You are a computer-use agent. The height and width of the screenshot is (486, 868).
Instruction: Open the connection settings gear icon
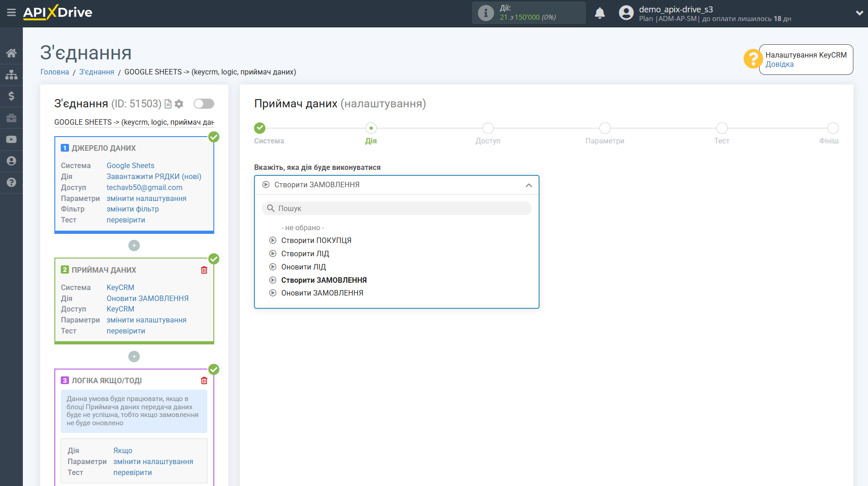[179, 104]
